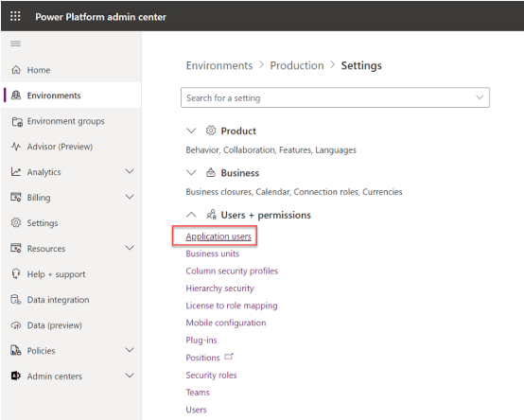
Task: Open the Business units link
Action: click(x=213, y=254)
